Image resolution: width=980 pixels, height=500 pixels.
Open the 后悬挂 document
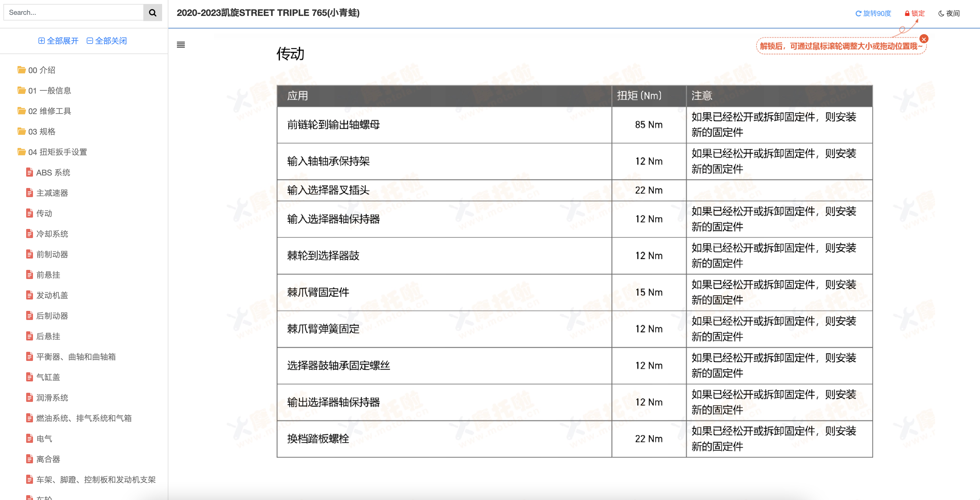[48, 336]
